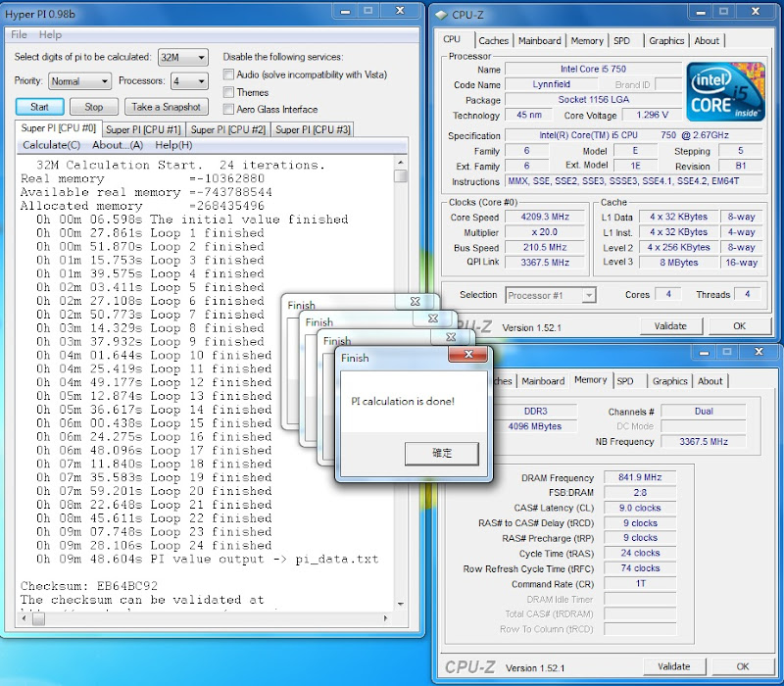
Task: Click OK in top CPU-Z window
Action: tap(740, 326)
